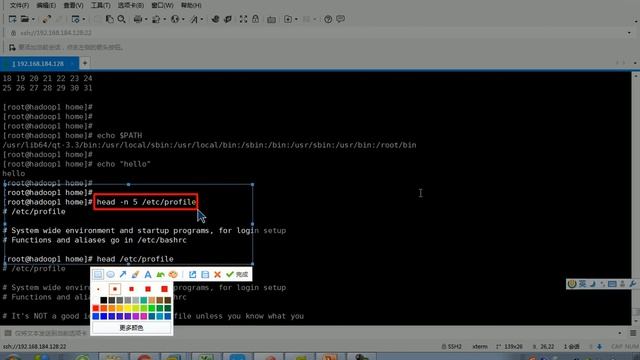The image size is (640, 360).
Task: Expand the session properties dropdown arrow
Action: 84,19
